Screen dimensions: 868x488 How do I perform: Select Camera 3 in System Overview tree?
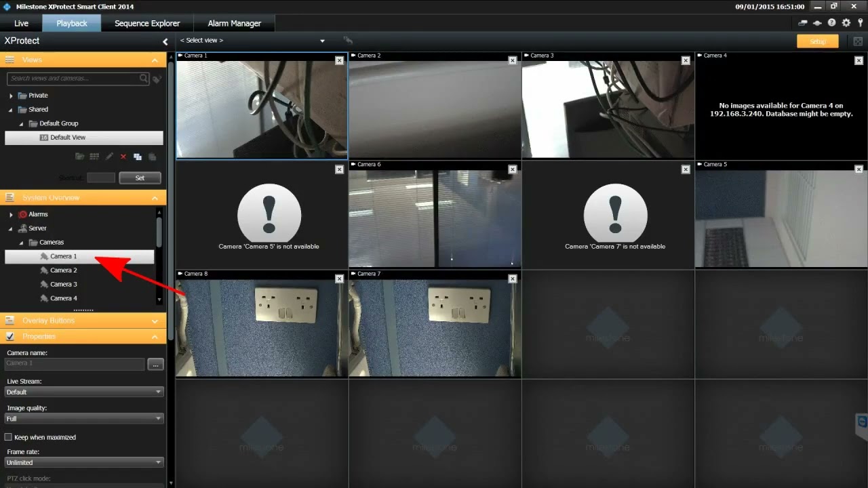[x=63, y=284]
